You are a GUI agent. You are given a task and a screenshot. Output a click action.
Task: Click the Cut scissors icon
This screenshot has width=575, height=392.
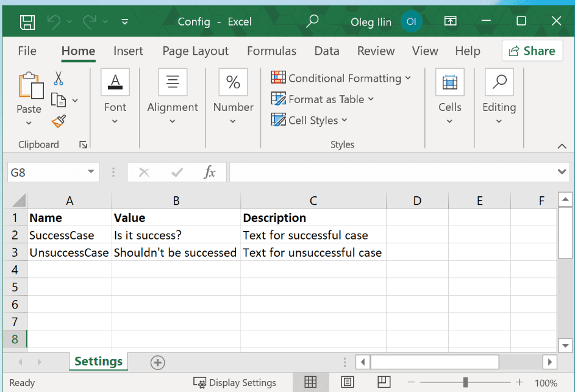tap(59, 78)
